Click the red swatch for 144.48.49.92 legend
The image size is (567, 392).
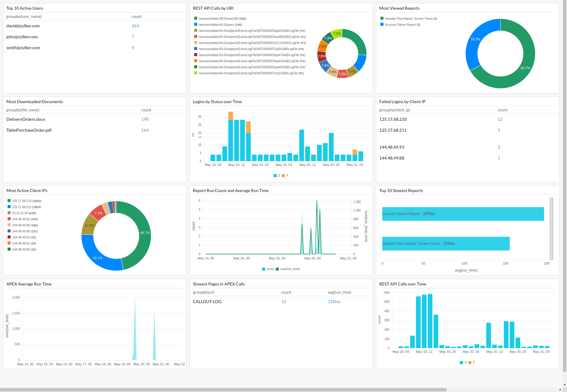pyautogui.click(x=9, y=219)
